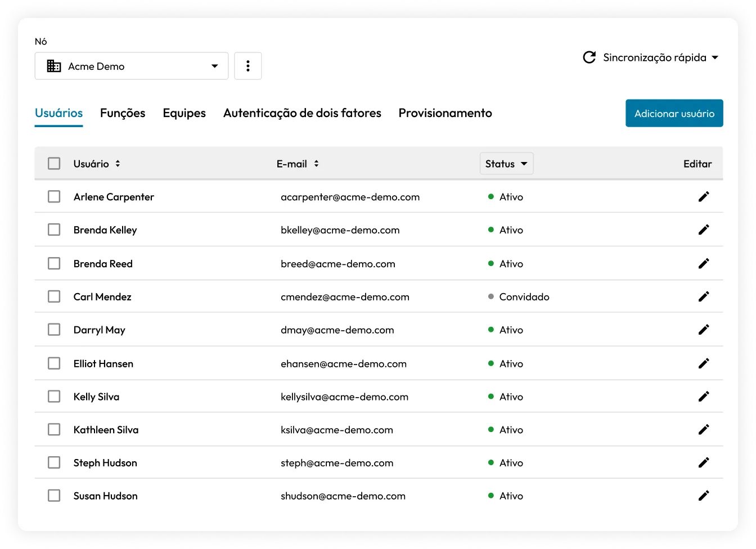
Task: Check the Kathleen Silva row checkbox
Action: pyautogui.click(x=54, y=430)
